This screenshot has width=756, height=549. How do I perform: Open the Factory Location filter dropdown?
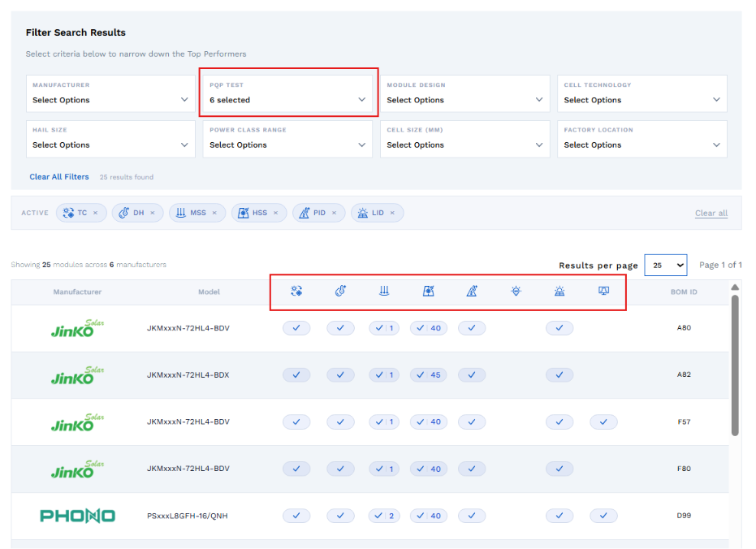(642, 139)
